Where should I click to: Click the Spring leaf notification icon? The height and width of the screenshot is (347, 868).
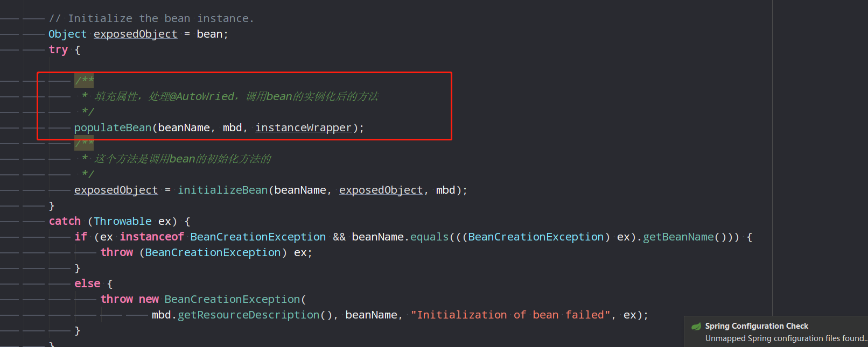(696, 326)
